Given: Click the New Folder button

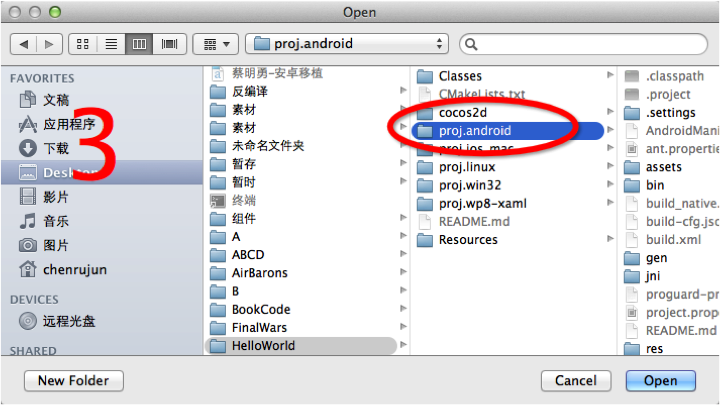Looking at the screenshot, I should click(74, 381).
